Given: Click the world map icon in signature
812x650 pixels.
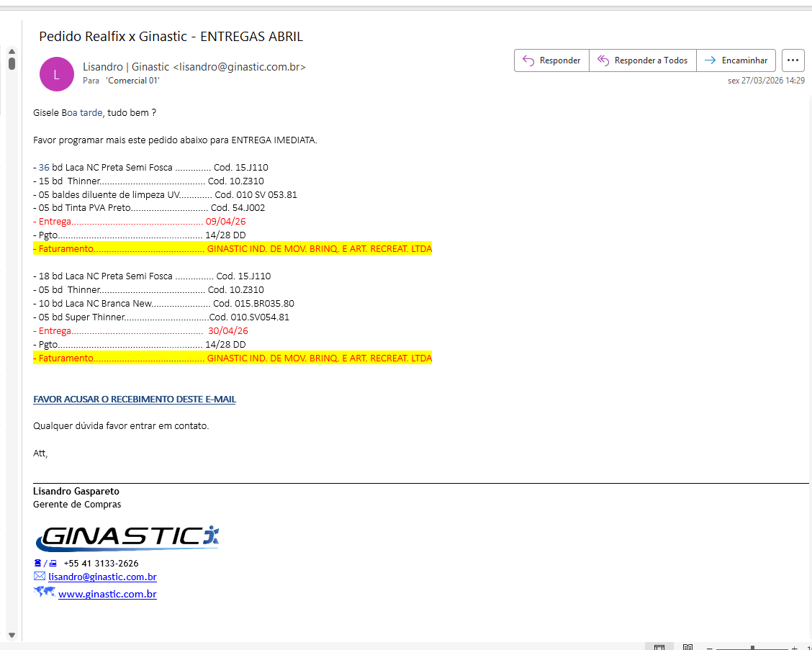Looking at the screenshot, I should point(44,592).
